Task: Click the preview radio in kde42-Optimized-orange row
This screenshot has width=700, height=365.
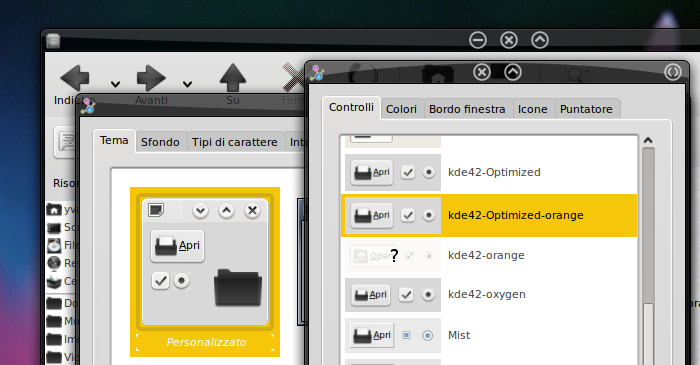Action: click(429, 216)
